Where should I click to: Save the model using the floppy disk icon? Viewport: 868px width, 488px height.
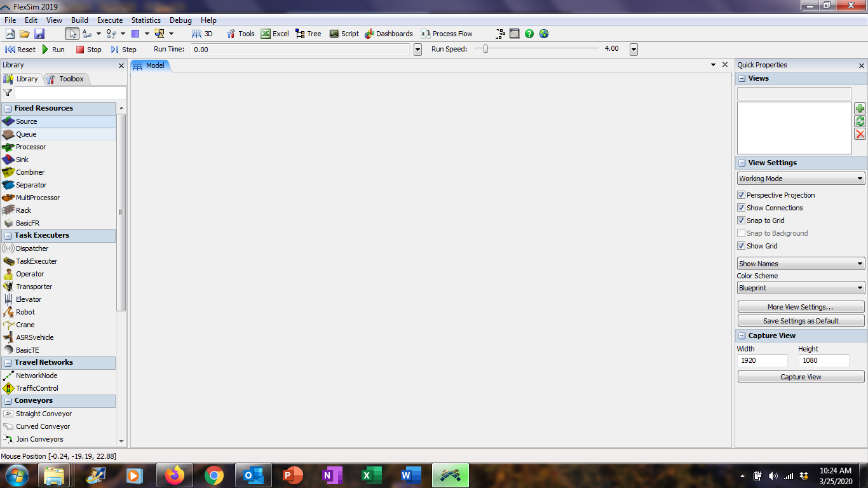click(x=39, y=34)
